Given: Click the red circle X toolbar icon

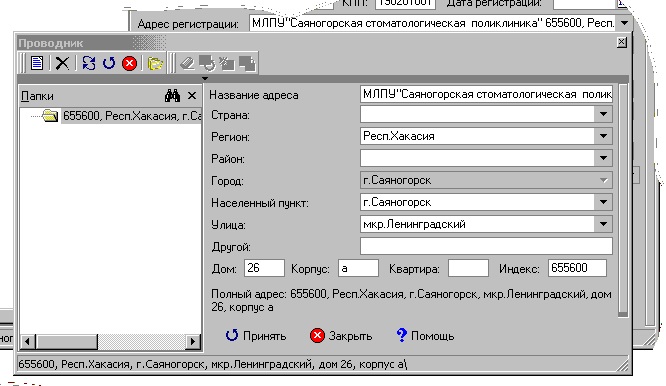Looking at the screenshot, I should (130, 63).
